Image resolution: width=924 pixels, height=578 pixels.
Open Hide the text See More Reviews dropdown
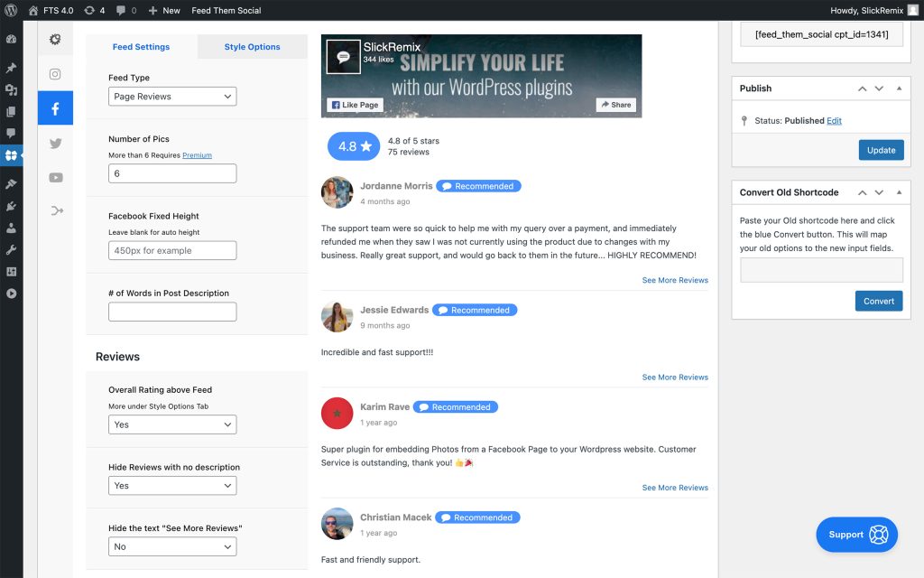tap(172, 546)
